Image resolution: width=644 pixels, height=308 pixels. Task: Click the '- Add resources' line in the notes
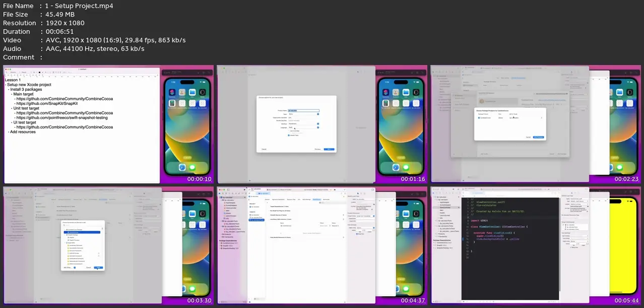coord(22,132)
